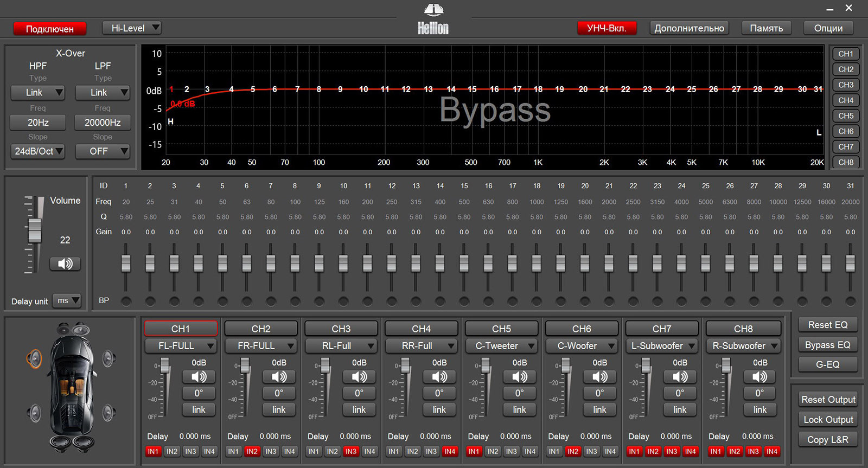The height and width of the screenshot is (468, 868).
Task: Select the front-left door speaker on car diagram
Action: 35,358
